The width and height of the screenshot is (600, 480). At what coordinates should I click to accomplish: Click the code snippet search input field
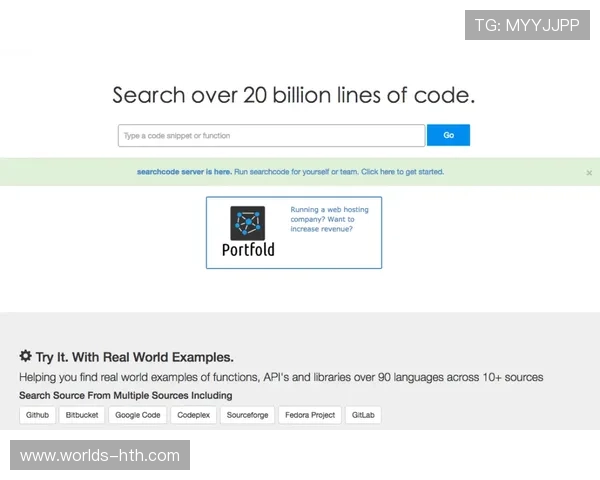point(271,135)
